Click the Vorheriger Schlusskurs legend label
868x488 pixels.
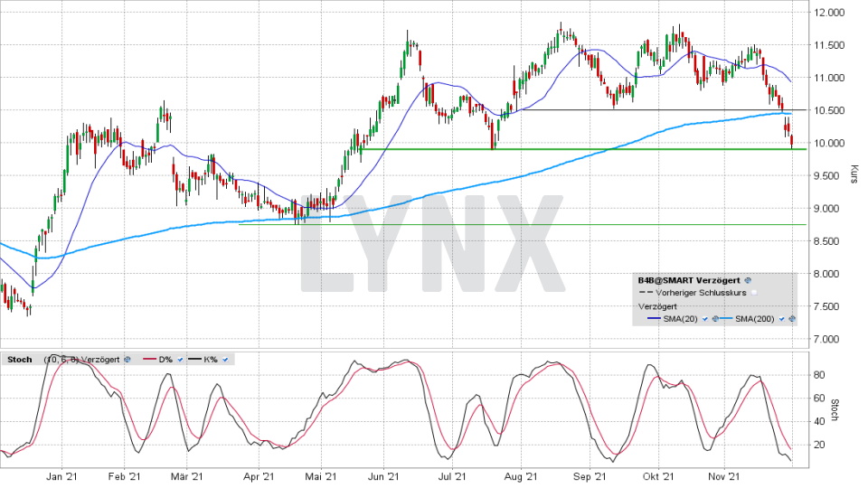[x=701, y=293]
